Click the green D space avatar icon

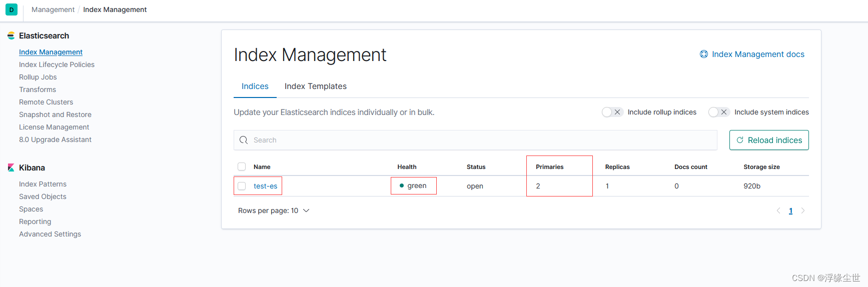12,9
